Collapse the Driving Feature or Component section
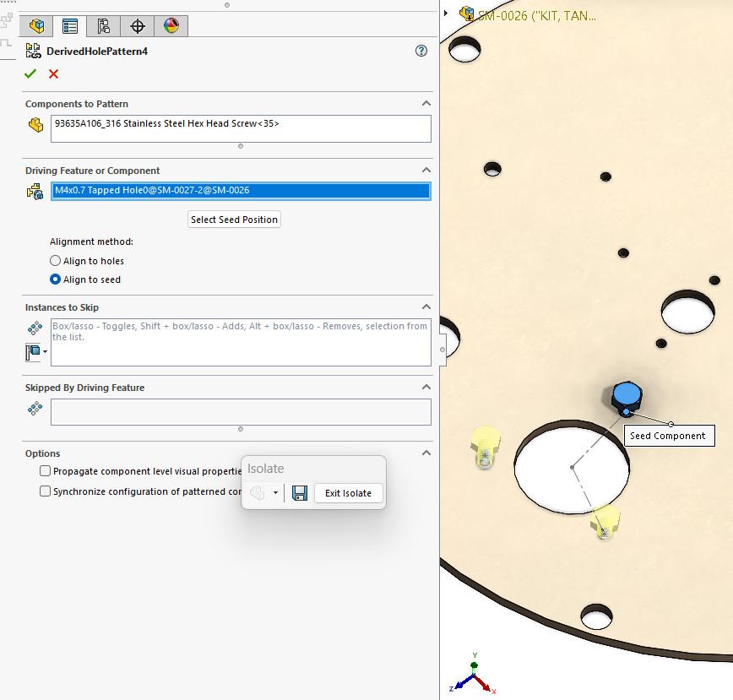The width and height of the screenshot is (733, 700). click(426, 171)
